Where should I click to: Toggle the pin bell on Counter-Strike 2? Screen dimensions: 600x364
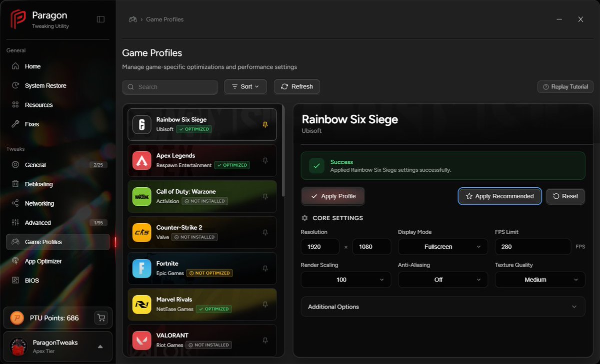coord(265,232)
